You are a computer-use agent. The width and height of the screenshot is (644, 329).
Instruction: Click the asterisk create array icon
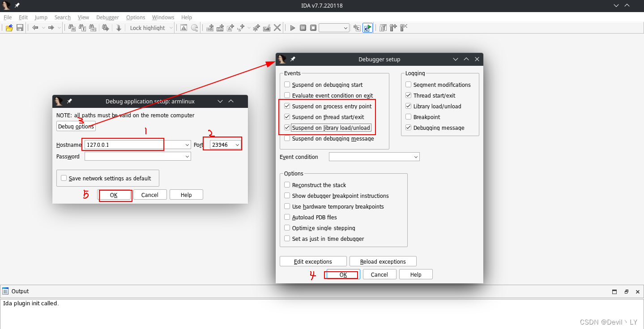coord(256,28)
